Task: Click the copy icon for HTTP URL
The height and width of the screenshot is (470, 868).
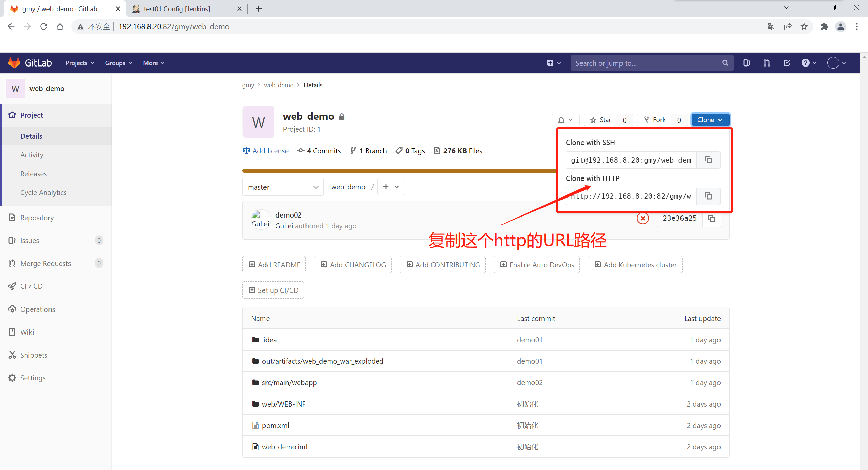Action: pos(708,196)
